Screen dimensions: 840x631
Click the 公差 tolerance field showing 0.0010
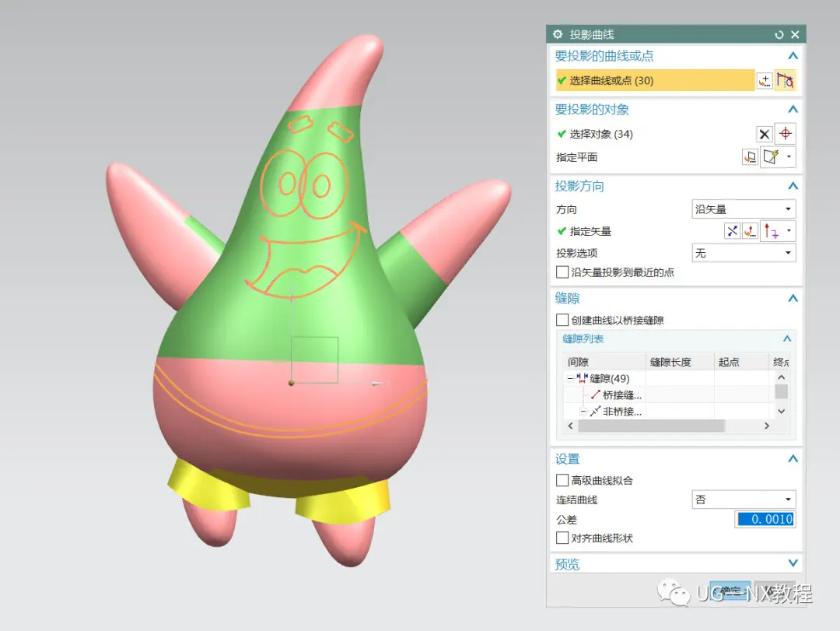tap(765, 519)
